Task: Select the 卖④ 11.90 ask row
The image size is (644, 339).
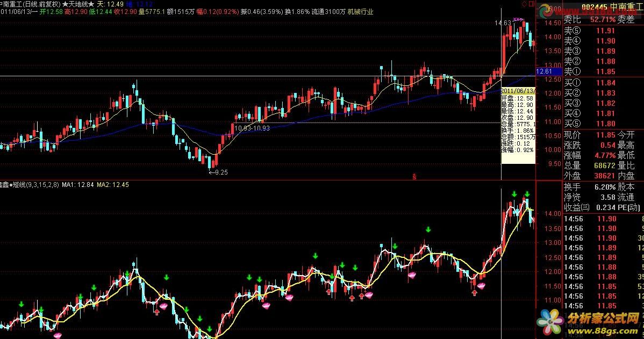Action: point(590,41)
